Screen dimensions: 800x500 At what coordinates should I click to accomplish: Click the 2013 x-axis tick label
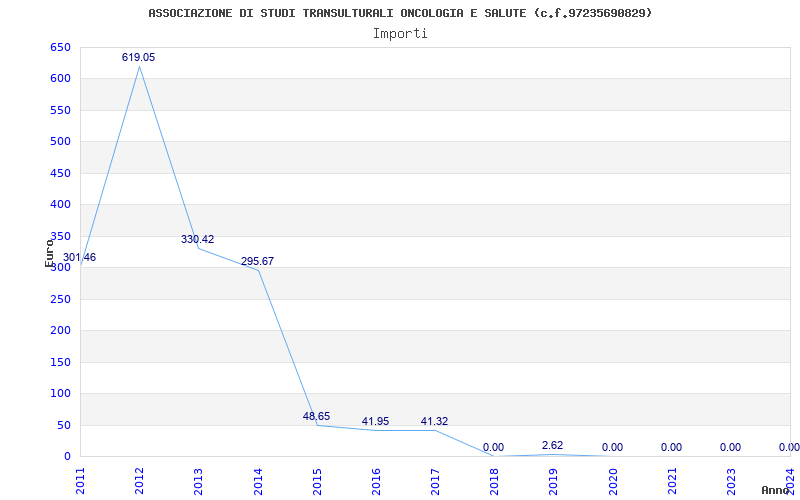(199, 482)
